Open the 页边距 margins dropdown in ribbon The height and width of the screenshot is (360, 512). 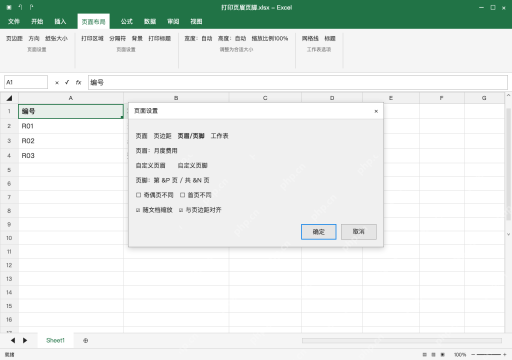click(14, 39)
